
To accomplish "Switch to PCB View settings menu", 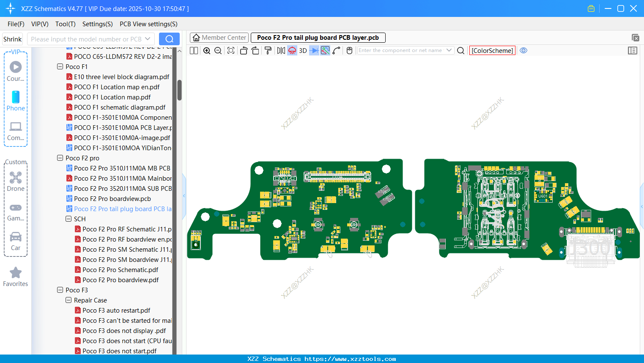I will coord(148,24).
